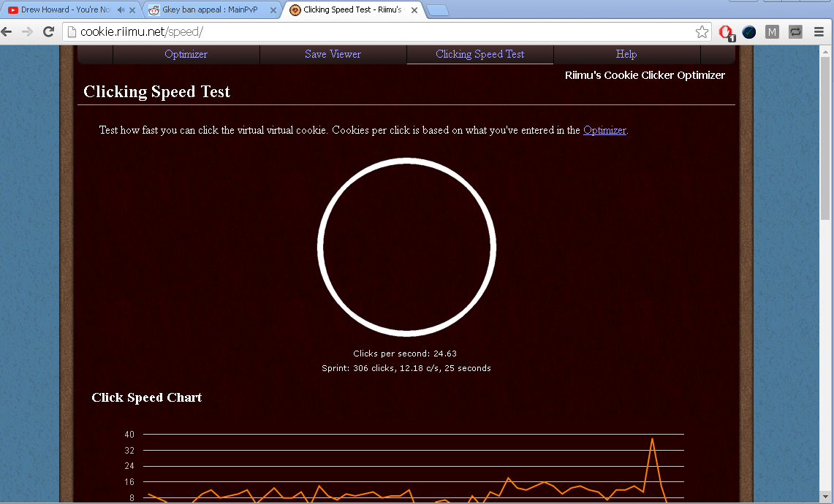The image size is (834, 504).
Task: Click the Click Speed Chart heading
Action: (x=147, y=397)
